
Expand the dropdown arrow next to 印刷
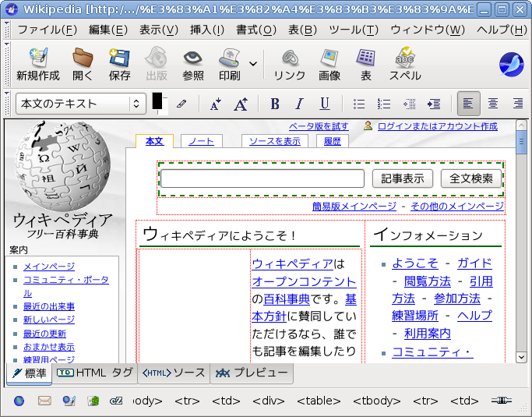click(x=252, y=64)
